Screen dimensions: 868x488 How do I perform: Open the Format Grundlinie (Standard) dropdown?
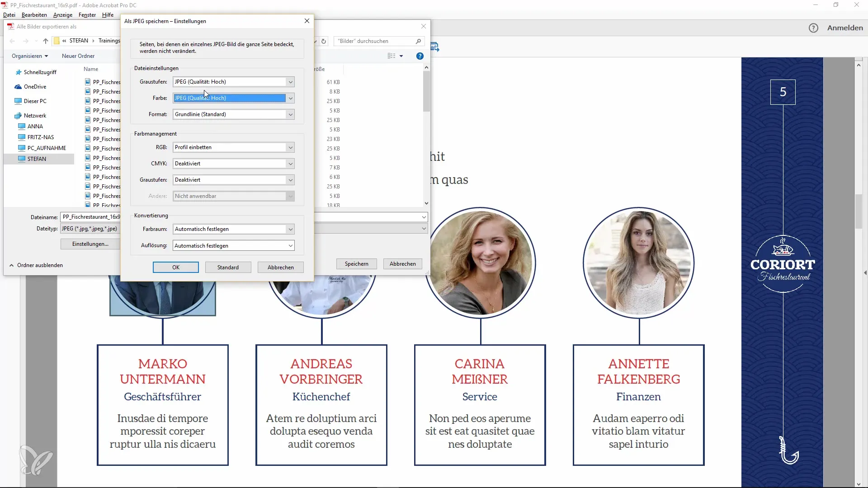pos(234,114)
